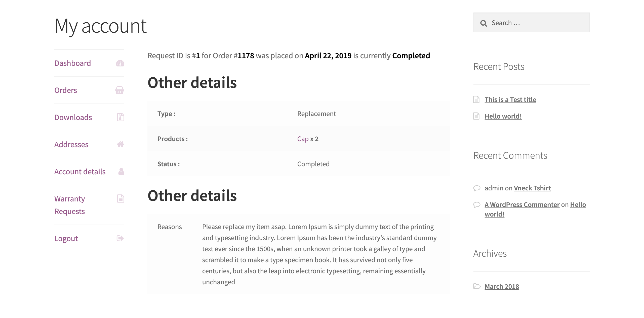Open the Cap product link
Viewport: 644px width, 318px height.
click(x=303, y=139)
